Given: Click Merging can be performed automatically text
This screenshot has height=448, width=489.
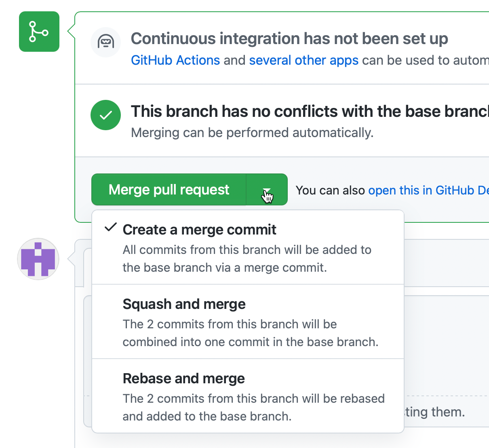Looking at the screenshot, I should (252, 133).
